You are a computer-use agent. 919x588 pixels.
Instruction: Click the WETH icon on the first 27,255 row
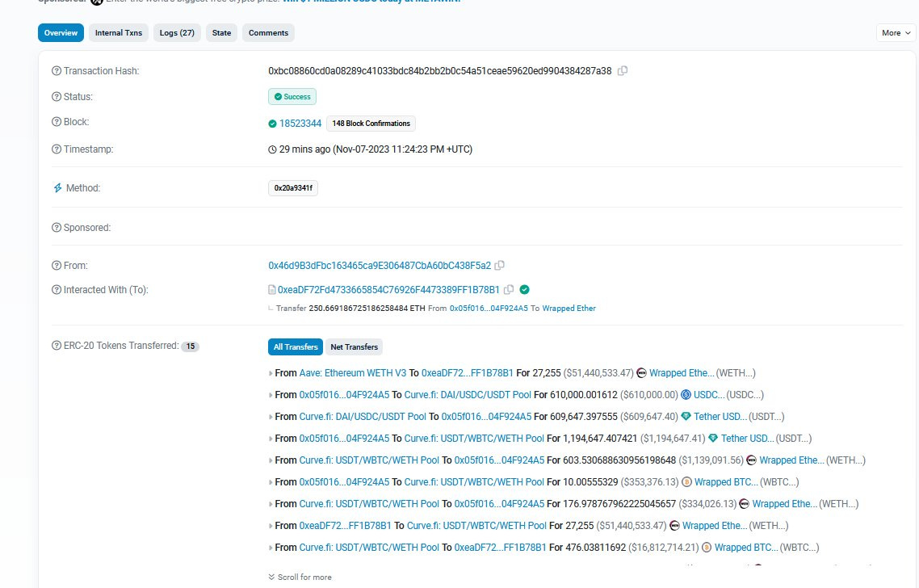641,373
